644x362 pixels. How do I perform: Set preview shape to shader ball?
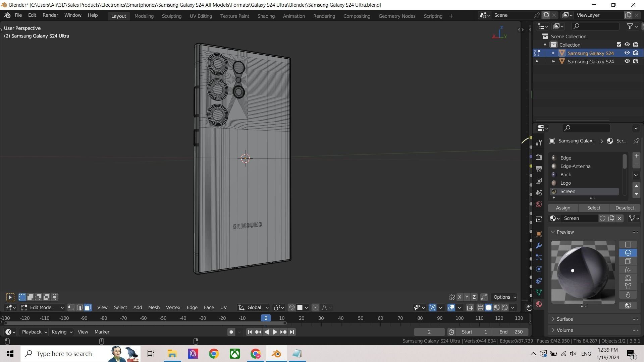click(628, 278)
